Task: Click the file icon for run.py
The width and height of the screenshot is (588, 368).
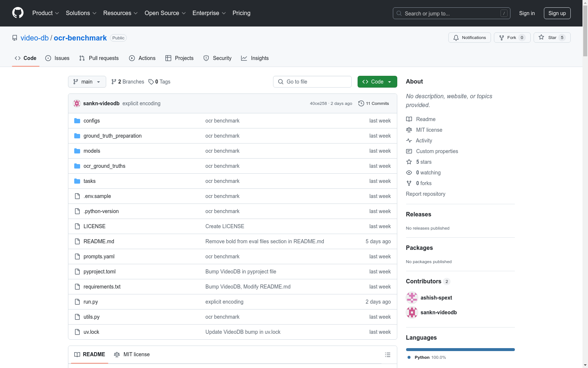Action: click(x=77, y=302)
